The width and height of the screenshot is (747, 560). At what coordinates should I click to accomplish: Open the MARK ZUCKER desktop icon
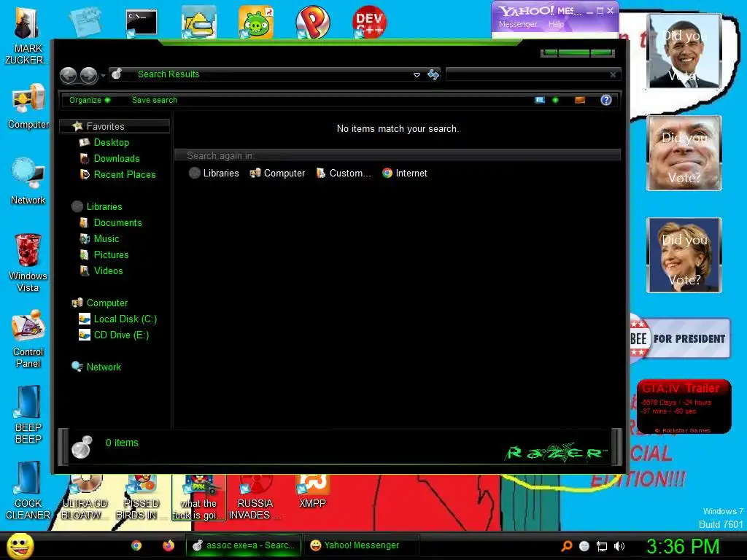27,35
